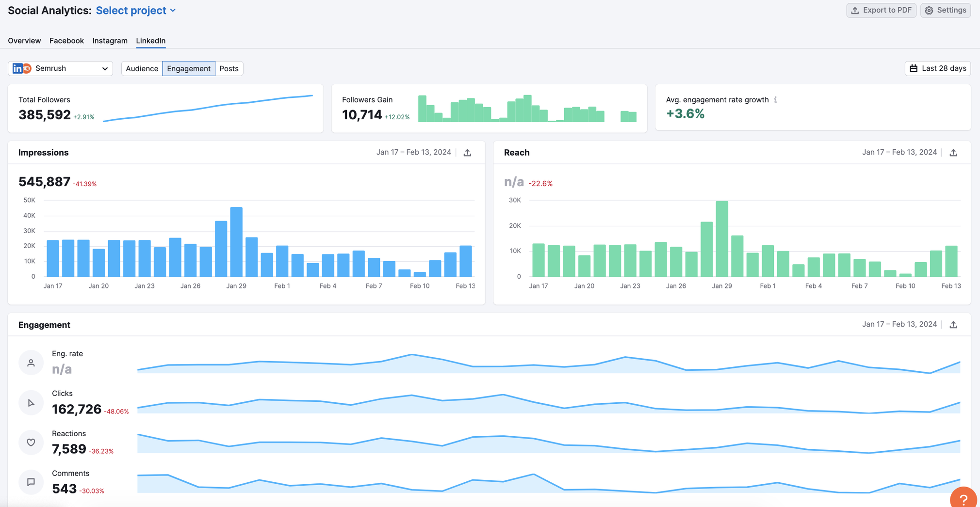The width and height of the screenshot is (980, 507).
Task: Switch to the Audience view
Action: click(x=142, y=68)
